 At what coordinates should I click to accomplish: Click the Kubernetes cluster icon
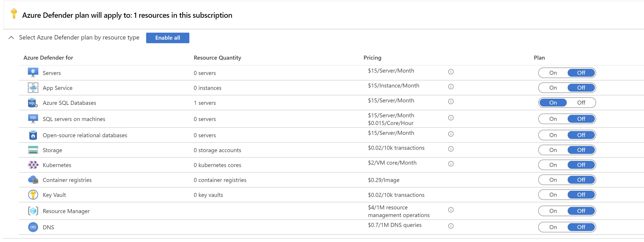click(x=33, y=165)
